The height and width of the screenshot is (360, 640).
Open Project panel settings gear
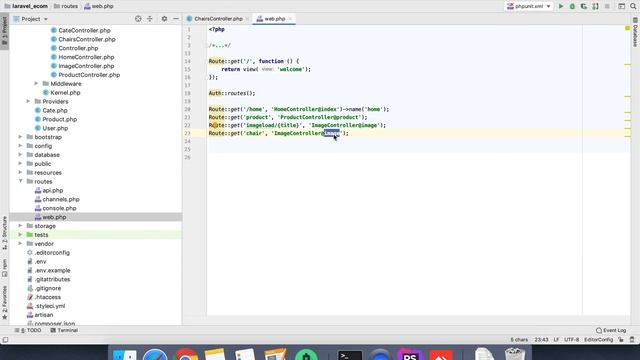coord(164,19)
